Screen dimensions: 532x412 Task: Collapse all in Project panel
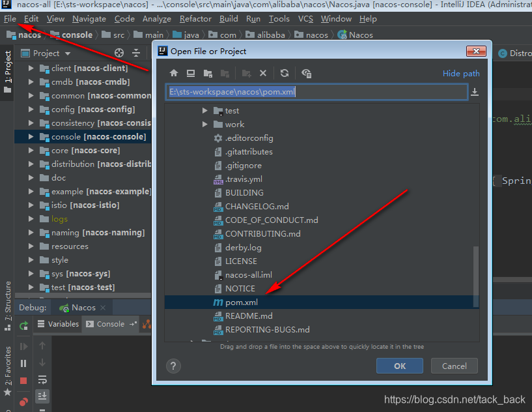136,53
